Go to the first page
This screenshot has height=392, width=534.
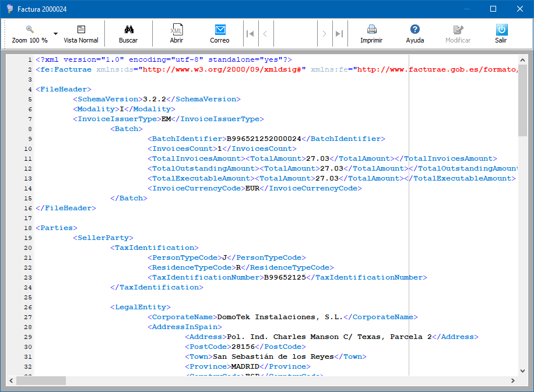click(250, 34)
